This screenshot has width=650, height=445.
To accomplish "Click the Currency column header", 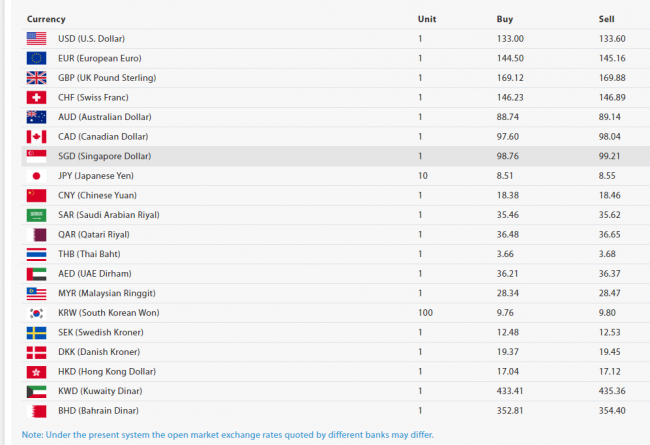I will click(46, 19).
